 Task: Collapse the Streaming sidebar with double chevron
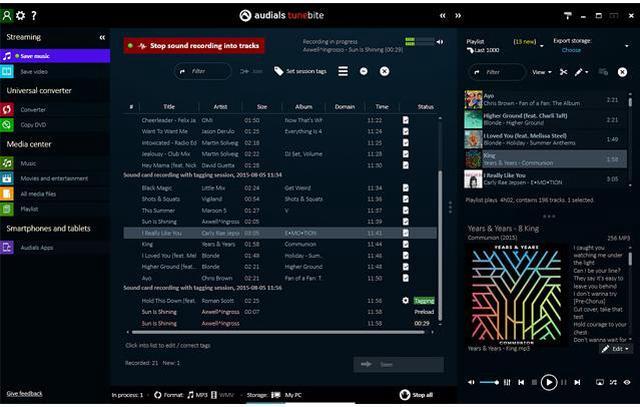pos(102,38)
